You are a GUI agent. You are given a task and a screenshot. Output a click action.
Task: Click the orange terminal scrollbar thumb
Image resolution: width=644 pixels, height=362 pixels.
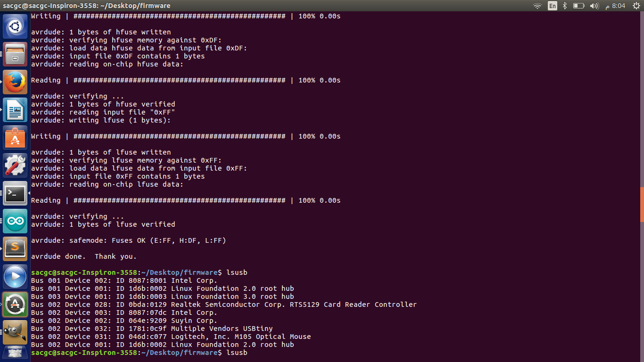[642, 205]
